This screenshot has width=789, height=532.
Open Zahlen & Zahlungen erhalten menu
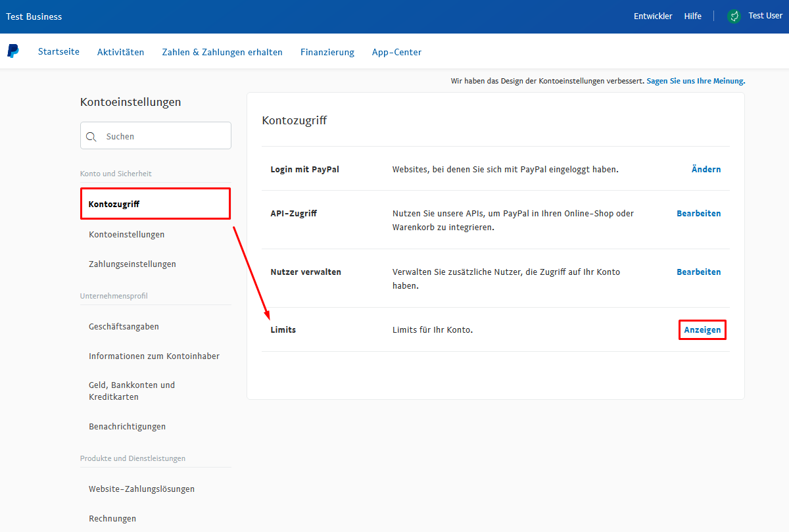222,52
